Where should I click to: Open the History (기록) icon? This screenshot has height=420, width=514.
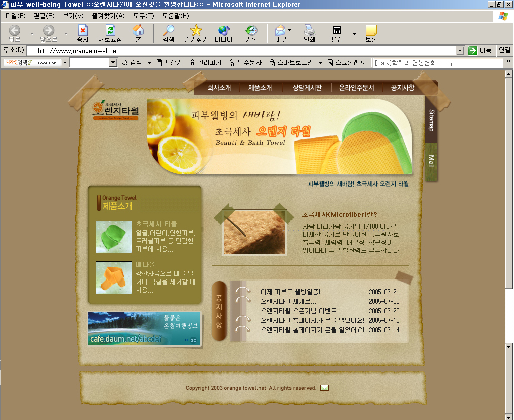pos(251,34)
